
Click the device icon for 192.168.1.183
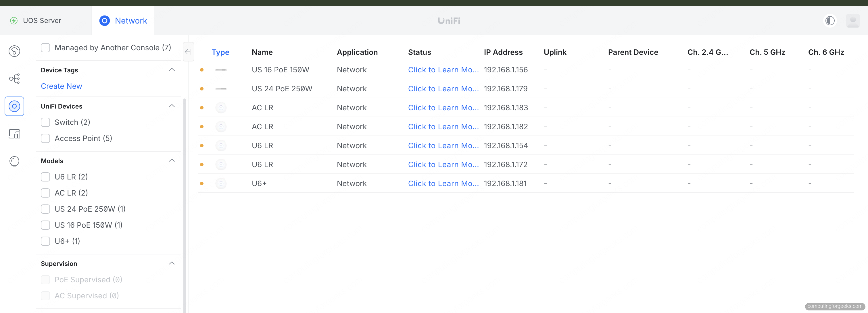pyautogui.click(x=221, y=108)
